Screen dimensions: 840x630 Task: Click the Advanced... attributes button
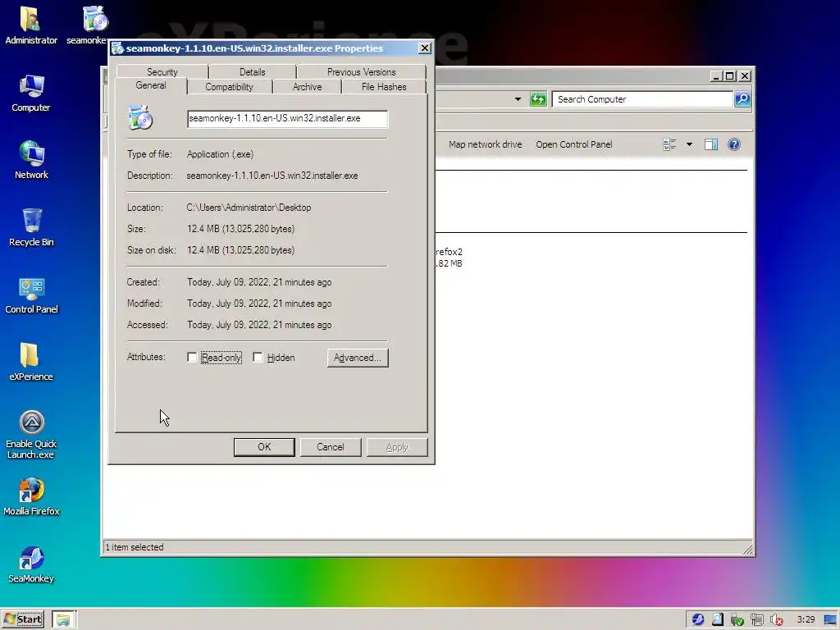click(x=358, y=358)
